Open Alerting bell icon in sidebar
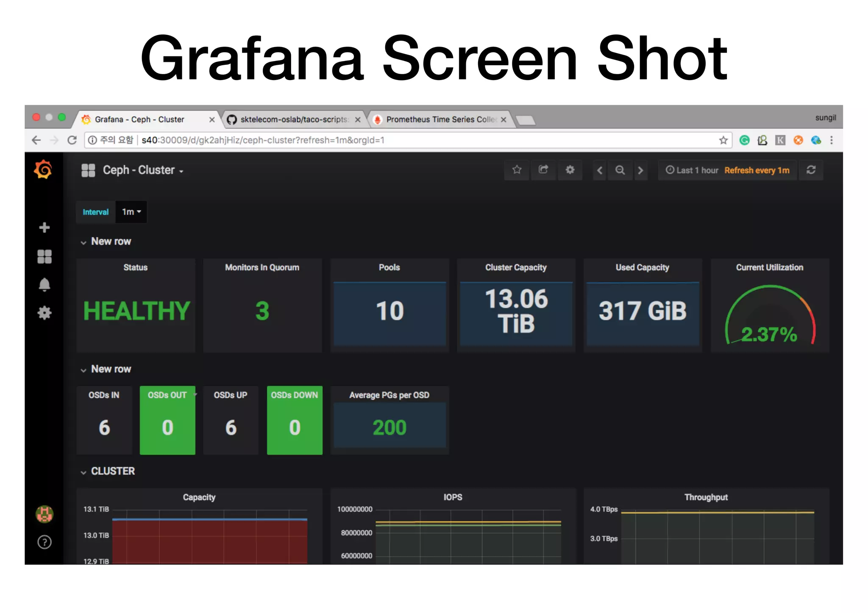 [x=44, y=285]
